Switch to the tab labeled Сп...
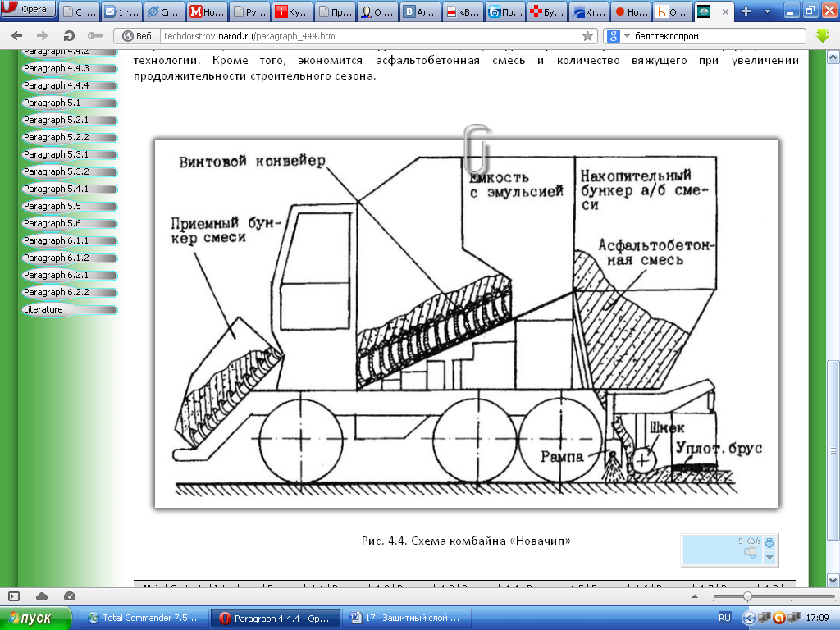 pos(164,11)
